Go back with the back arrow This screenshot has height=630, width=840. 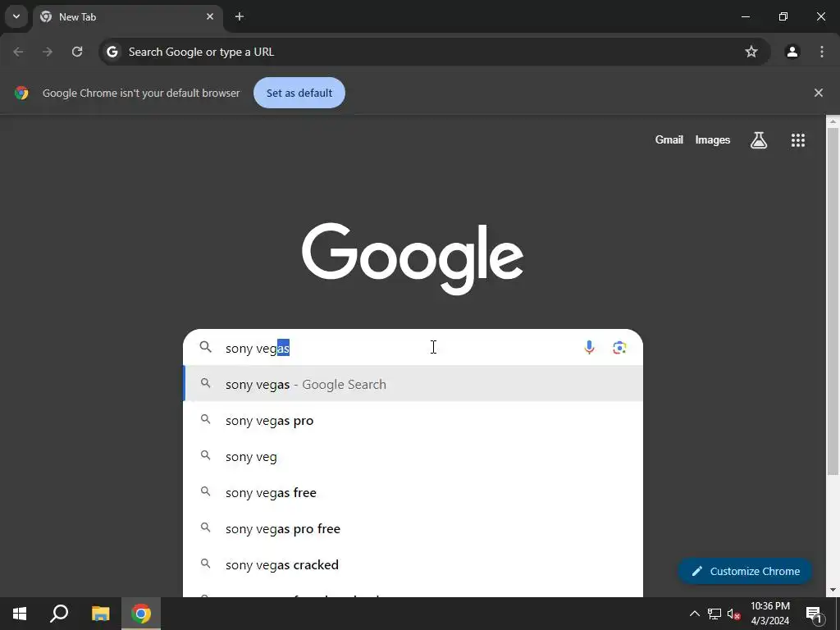[x=18, y=52]
